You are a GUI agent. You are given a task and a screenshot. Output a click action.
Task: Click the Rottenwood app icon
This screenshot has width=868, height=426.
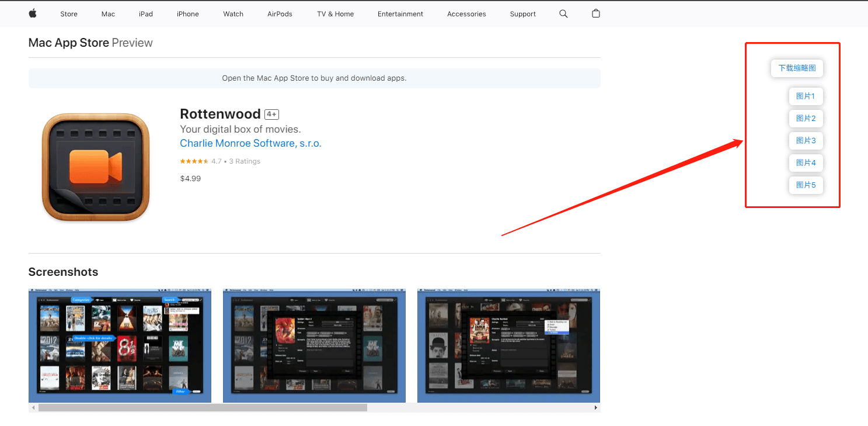[x=96, y=168]
